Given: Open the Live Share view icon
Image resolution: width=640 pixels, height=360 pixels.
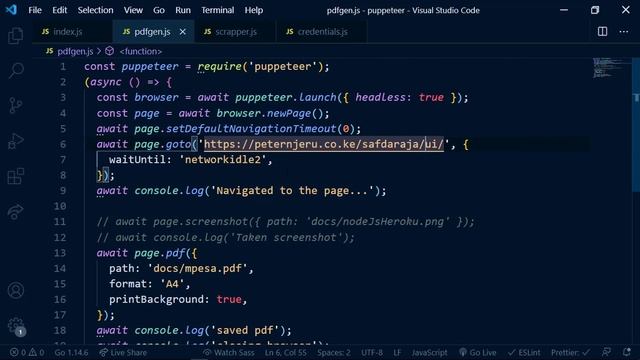Looking at the screenshot, I should pos(16,212).
